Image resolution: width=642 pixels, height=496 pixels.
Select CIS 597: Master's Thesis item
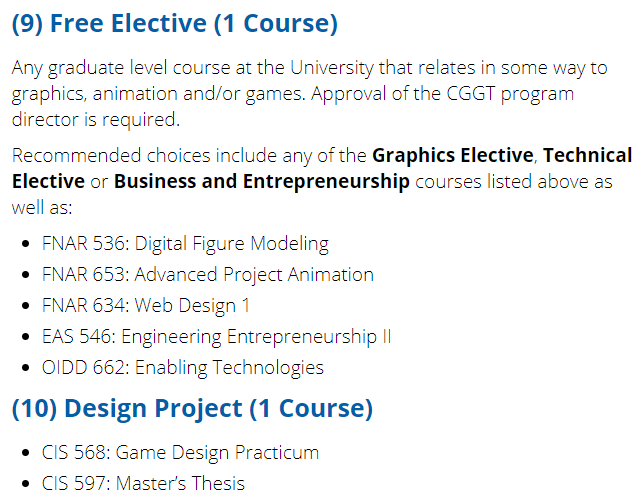point(143,483)
